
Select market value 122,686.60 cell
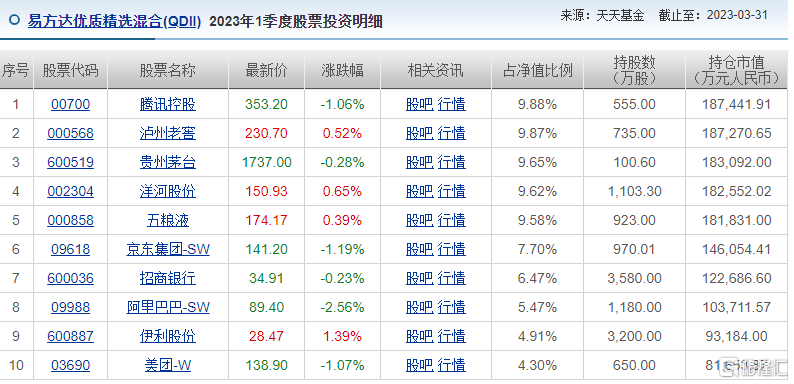pos(736,278)
